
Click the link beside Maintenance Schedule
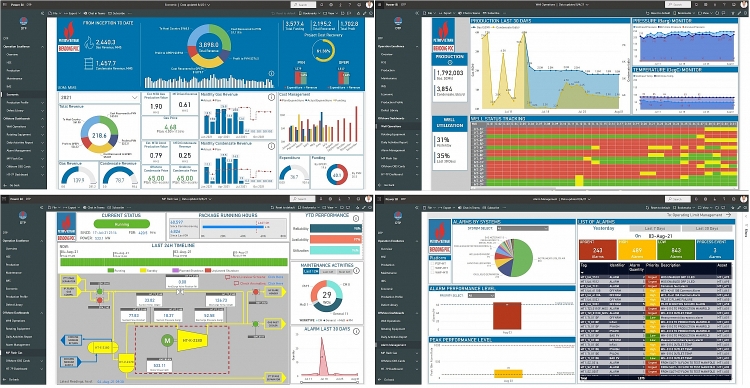pos(275,277)
